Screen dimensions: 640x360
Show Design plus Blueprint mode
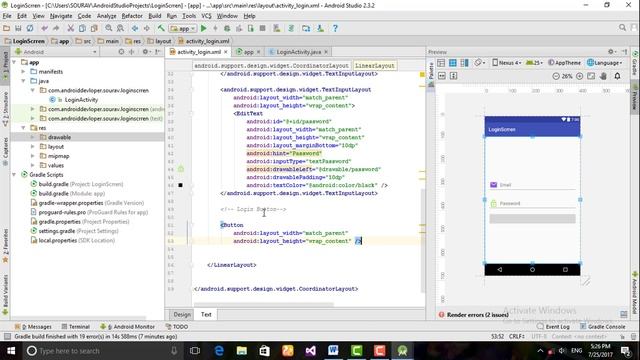point(464,63)
